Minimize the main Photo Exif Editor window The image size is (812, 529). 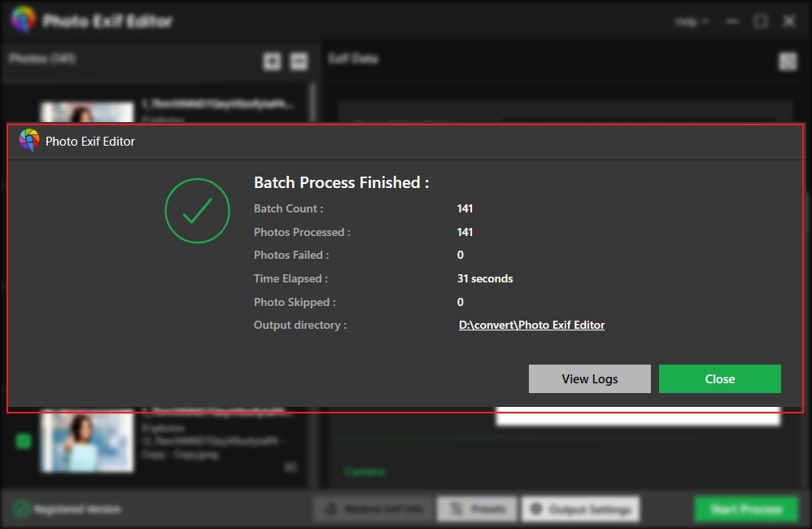(731, 21)
